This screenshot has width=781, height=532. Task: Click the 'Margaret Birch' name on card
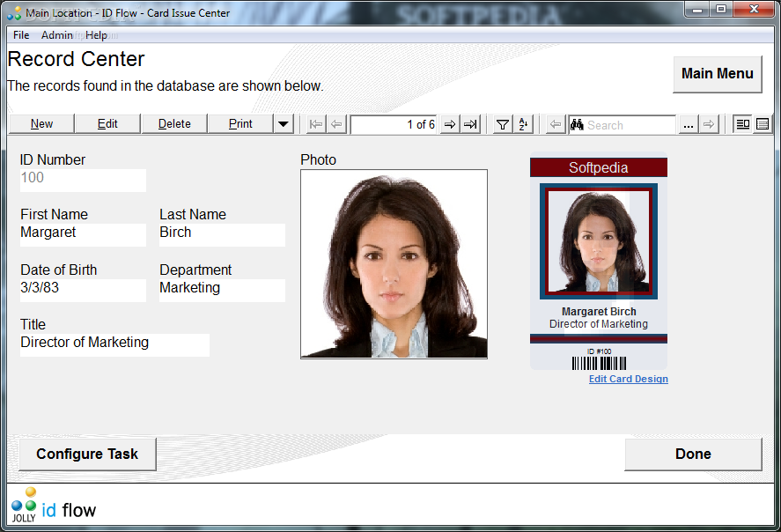599,311
